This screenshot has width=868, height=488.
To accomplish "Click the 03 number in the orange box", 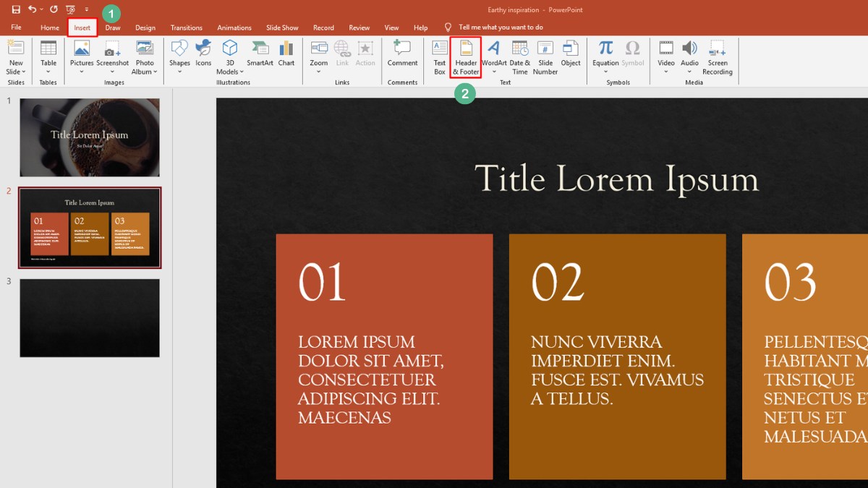I will pyautogui.click(x=790, y=282).
